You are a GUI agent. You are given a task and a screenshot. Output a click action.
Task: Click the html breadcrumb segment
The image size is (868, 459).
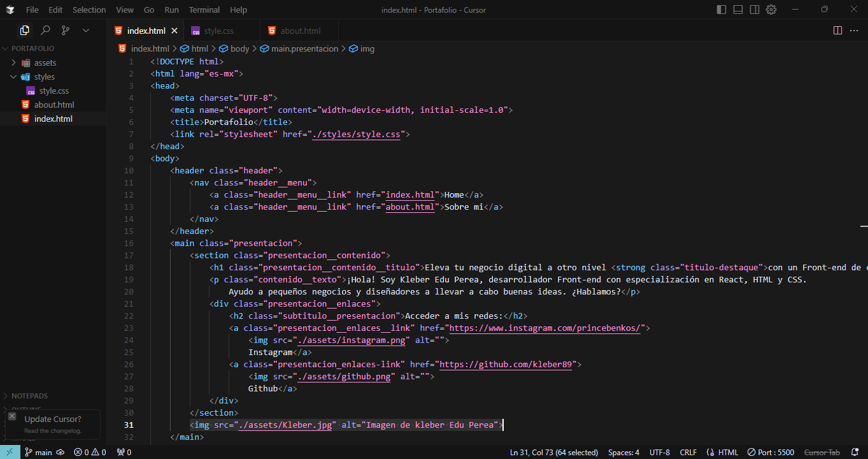(195, 48)
